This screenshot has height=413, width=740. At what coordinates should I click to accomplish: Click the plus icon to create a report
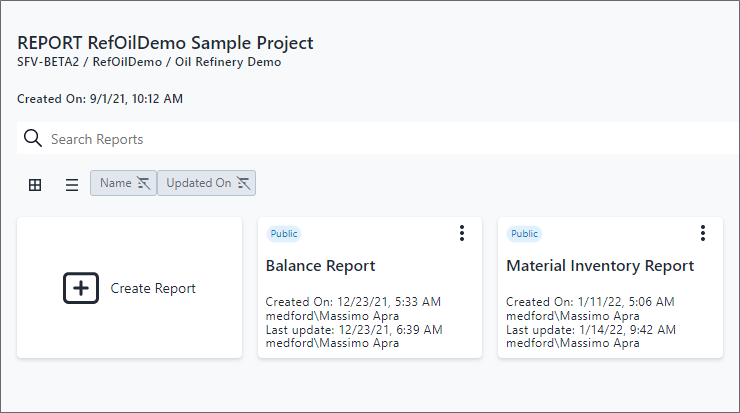click(x=81, y=288)
